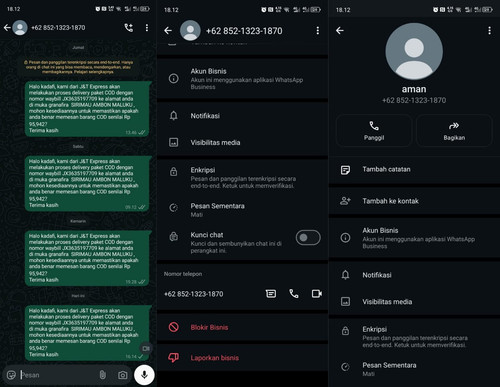Message the number under Nomor telepon
500x387 pixels.
(271, 294)
